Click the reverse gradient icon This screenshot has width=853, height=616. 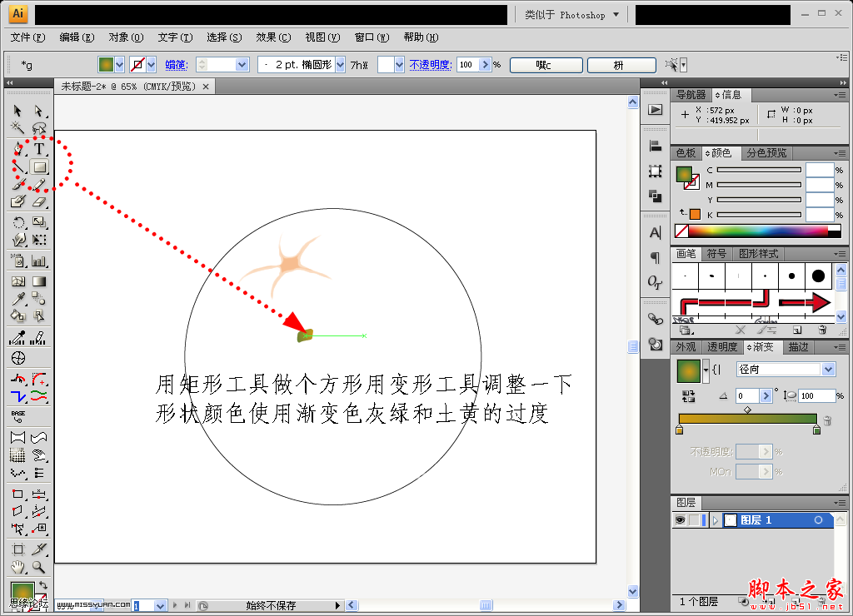point(688,396)
